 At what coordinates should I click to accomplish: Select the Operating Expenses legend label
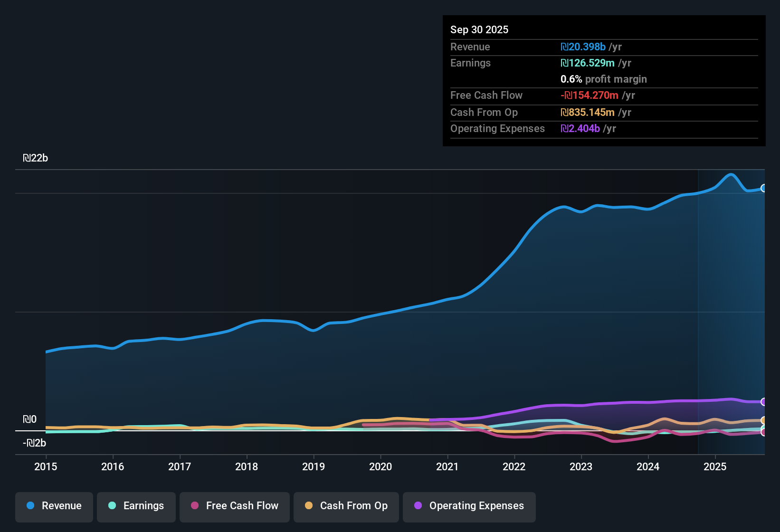pos(476,506)
